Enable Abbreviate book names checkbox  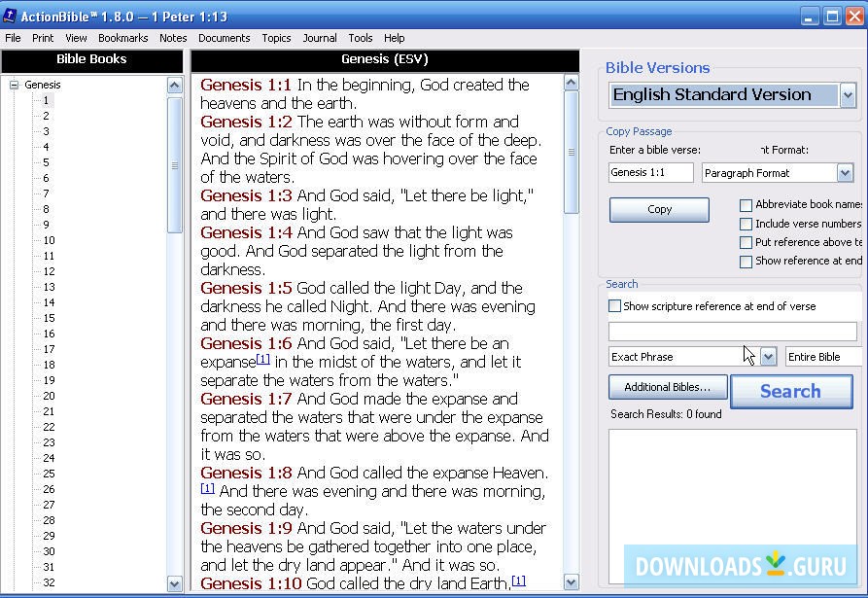(x=746, y=205)
